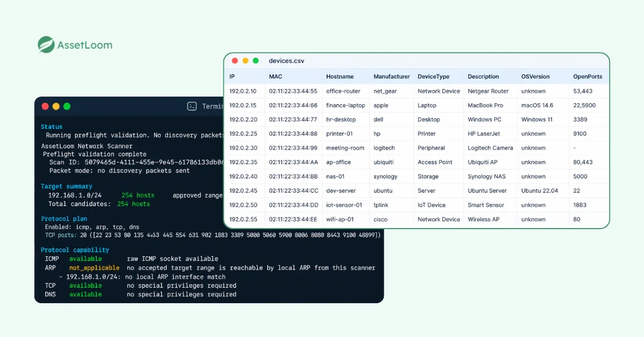
Task: Minimize devices.csv window with yellow button
Action: [x=245, y=61]
